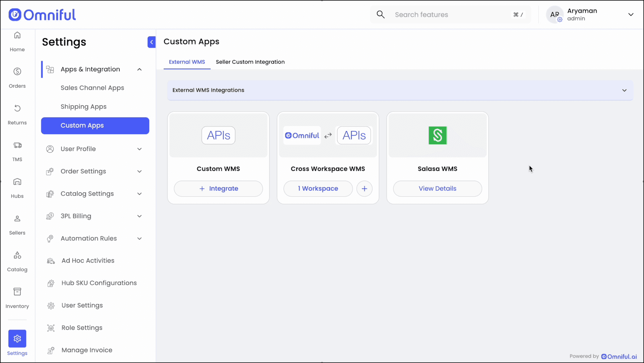Navigate to Sellers icon
Viewport: 644px width, 363px height.
tap(17, 219)
